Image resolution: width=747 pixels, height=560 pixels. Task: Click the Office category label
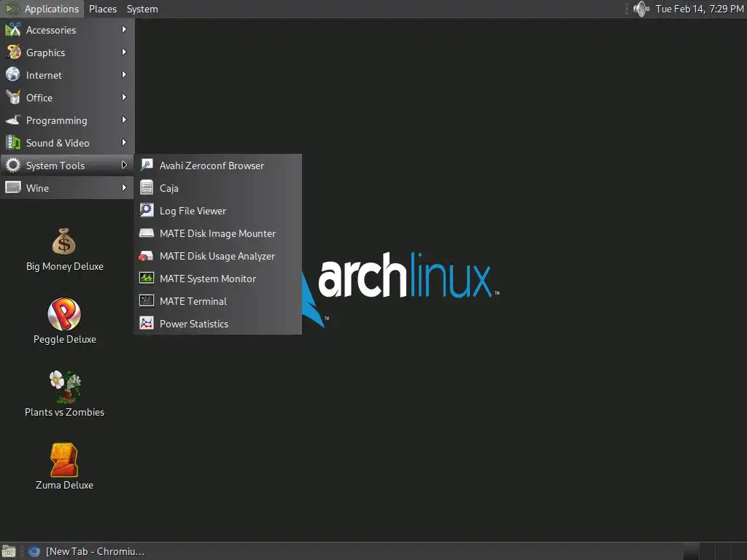coord(39,98)
